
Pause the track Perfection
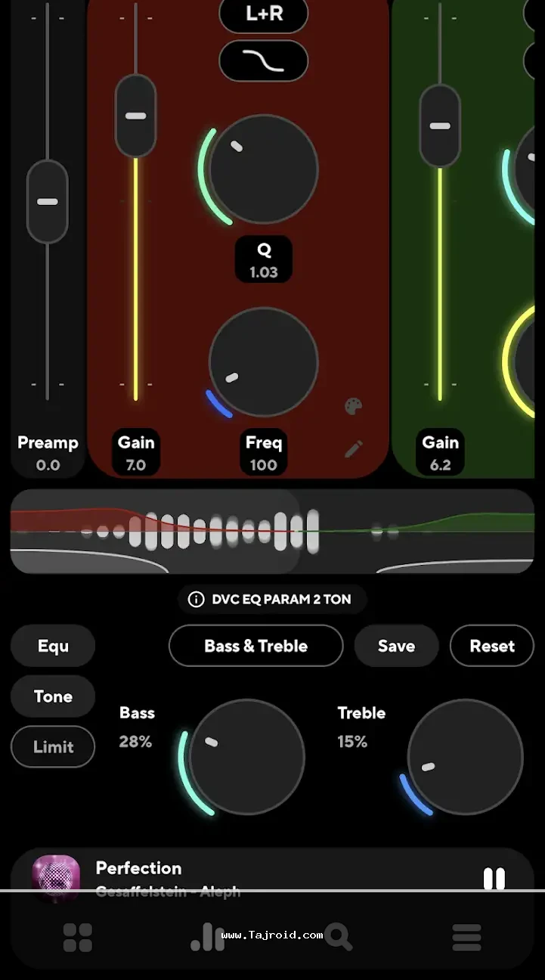[494, 878]
